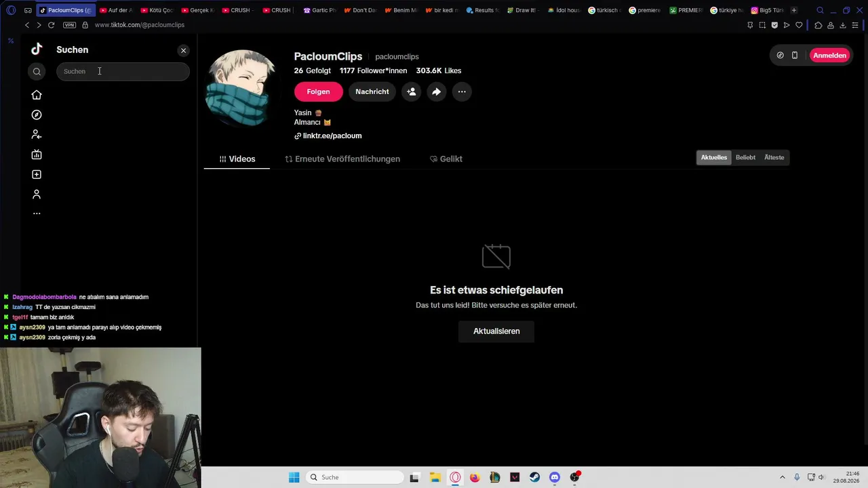Image resolution: width=868 pixels, height=488 pixels.
Task: Sort videos by Älteste
Action: click(774, 157)
